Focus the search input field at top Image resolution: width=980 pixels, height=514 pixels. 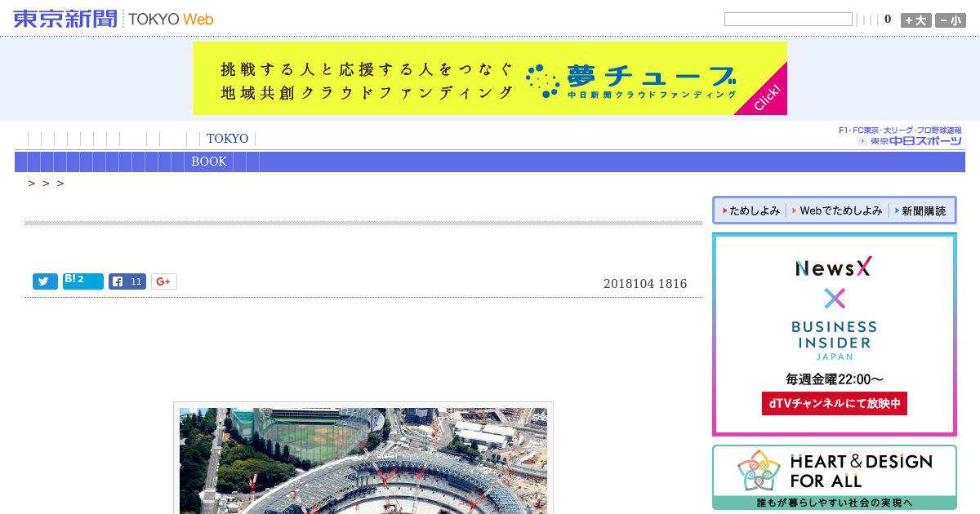pos(788,19)
